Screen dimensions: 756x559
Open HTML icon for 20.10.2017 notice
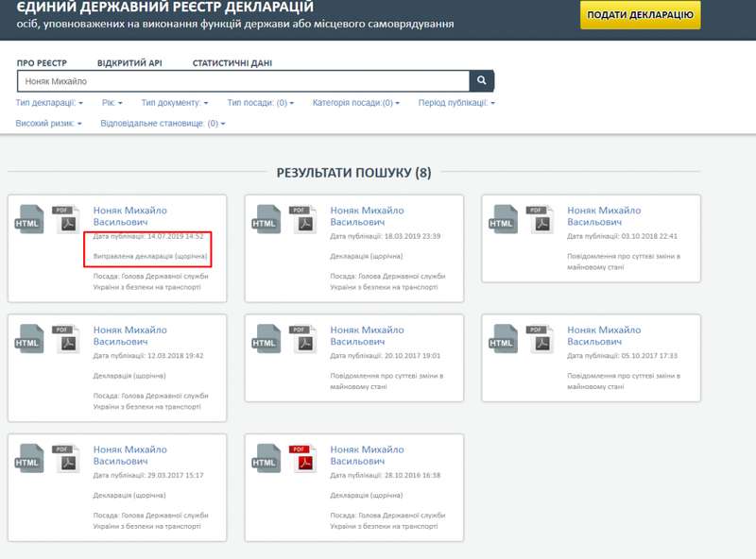click(266, 340)
